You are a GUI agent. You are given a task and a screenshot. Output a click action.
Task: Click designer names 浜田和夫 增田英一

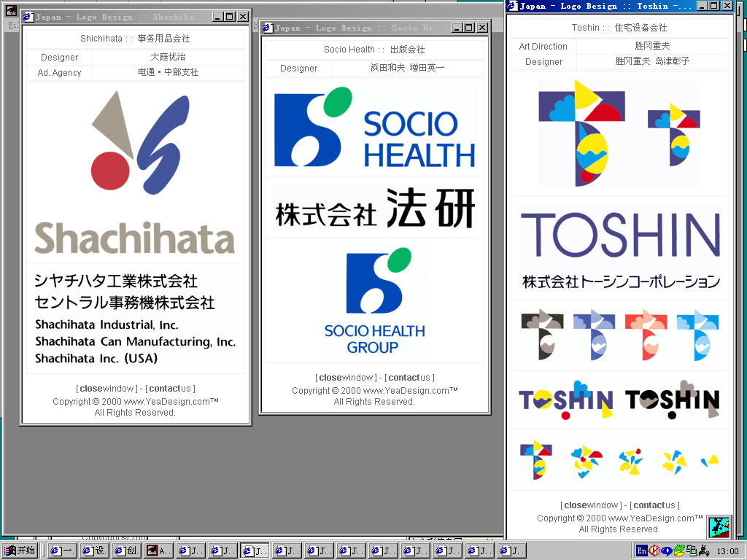[x=407, y=68]
